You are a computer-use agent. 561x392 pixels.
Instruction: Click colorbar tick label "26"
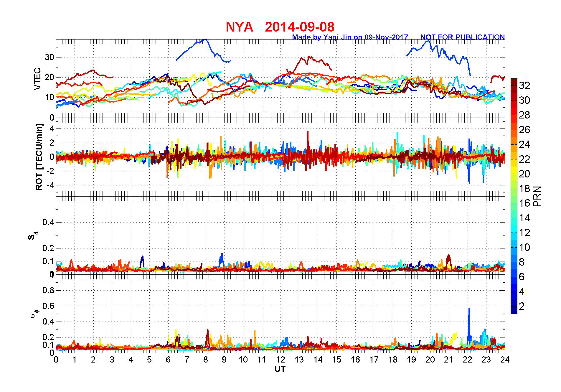[x=524, y=130]
